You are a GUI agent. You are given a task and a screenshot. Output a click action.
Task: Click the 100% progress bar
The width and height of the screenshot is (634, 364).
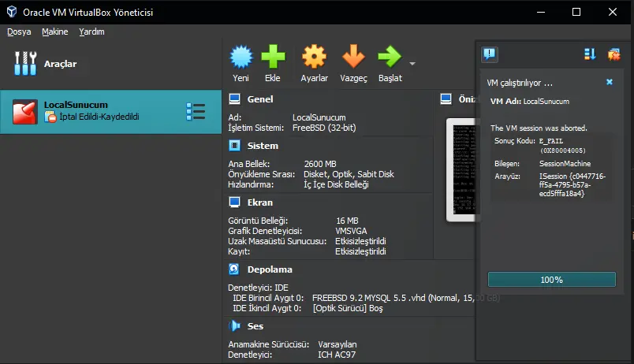551,280
